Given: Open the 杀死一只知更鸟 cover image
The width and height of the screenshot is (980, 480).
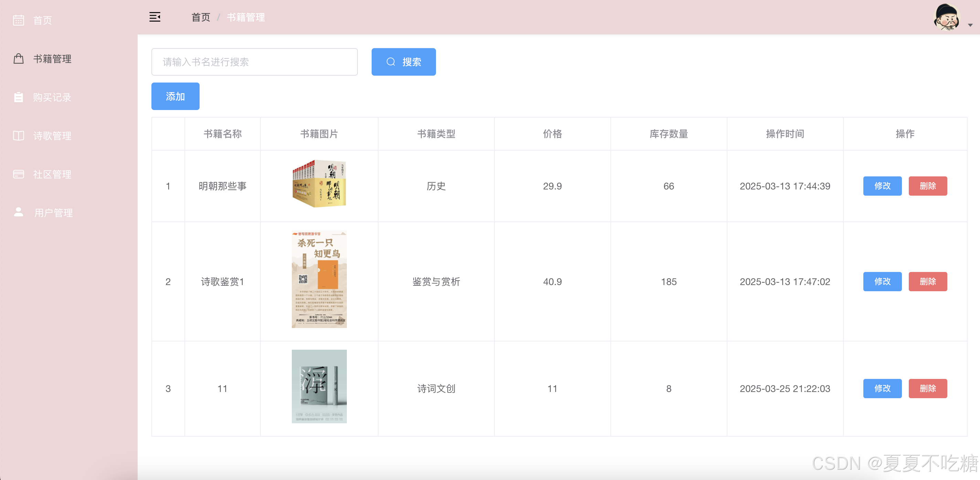Looking at the screenshot, I should [319, 279].
